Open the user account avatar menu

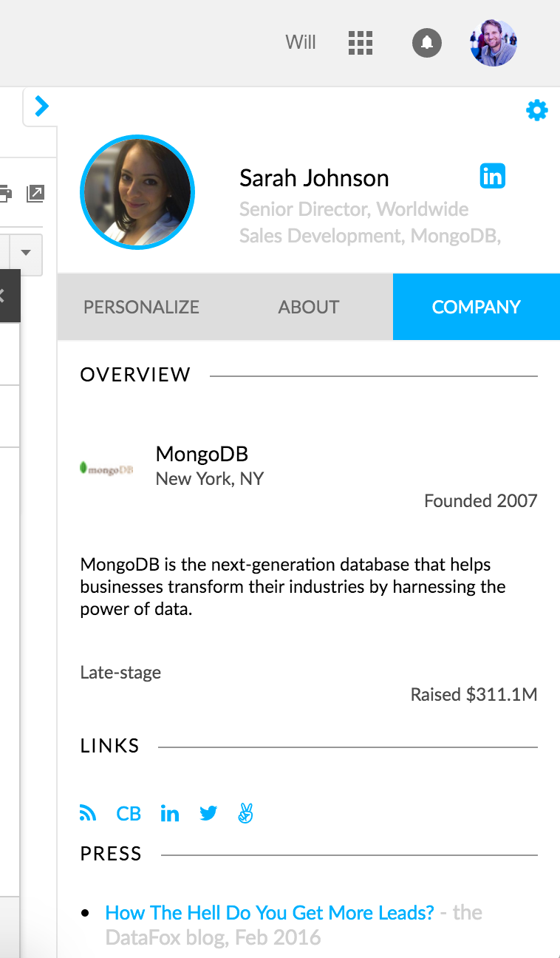pyautogui.click(x=493, y=43)
